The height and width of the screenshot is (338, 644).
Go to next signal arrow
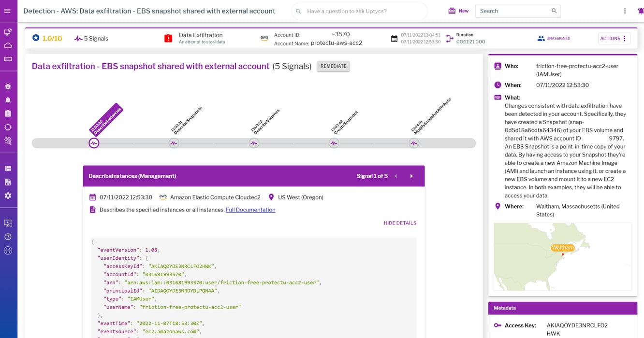point(411,176)
